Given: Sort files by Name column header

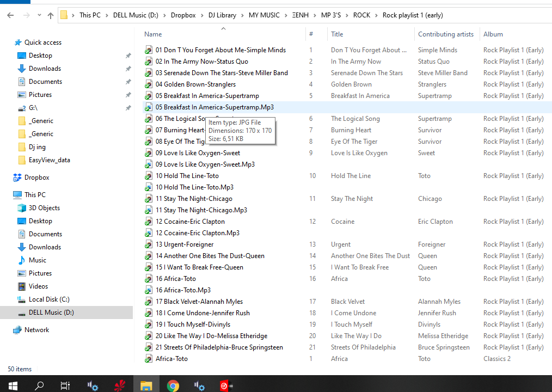Looking at the screenshot, I should pyautogui.click(x=153, y=34).
